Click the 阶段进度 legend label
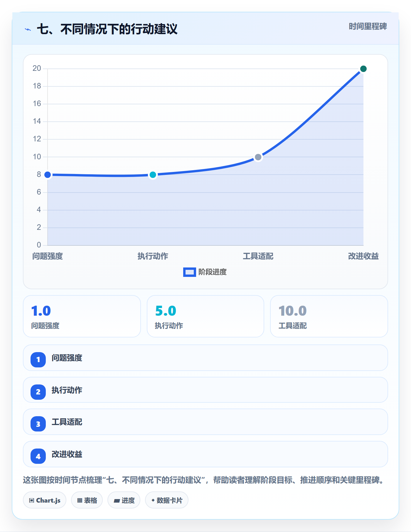 (x=213, y=272)
